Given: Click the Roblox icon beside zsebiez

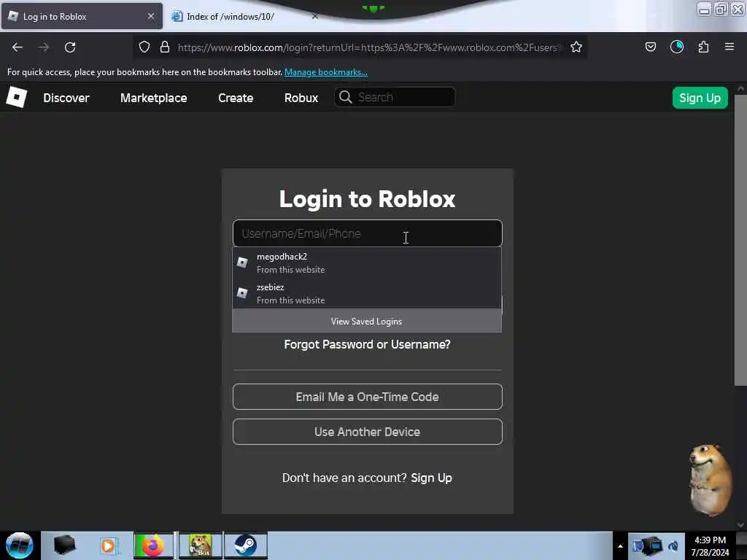Looking at the screenshot, I should pyautogui.click(x=242, y=293).
